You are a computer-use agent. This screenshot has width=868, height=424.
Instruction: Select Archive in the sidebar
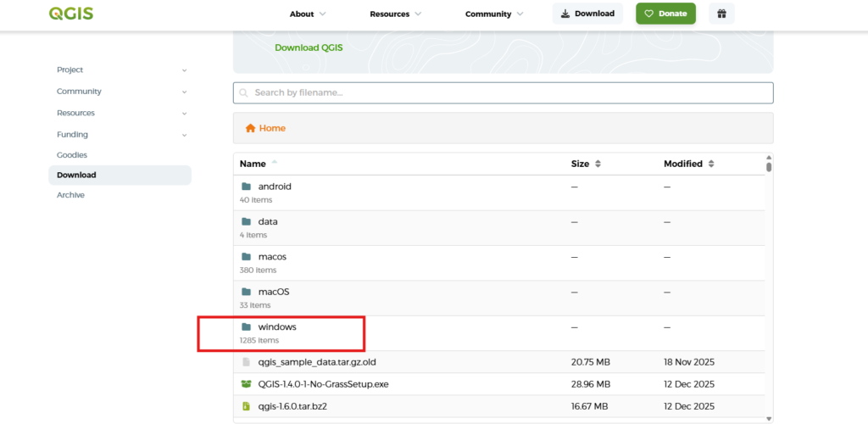(71, 195)
